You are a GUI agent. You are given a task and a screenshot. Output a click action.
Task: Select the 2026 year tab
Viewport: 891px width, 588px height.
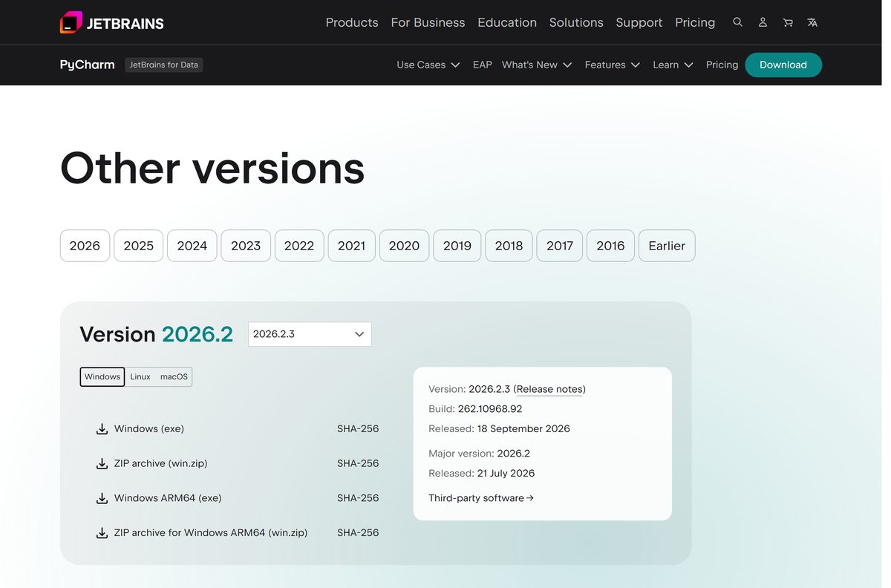pyautogui.click(x=85, y=246)
